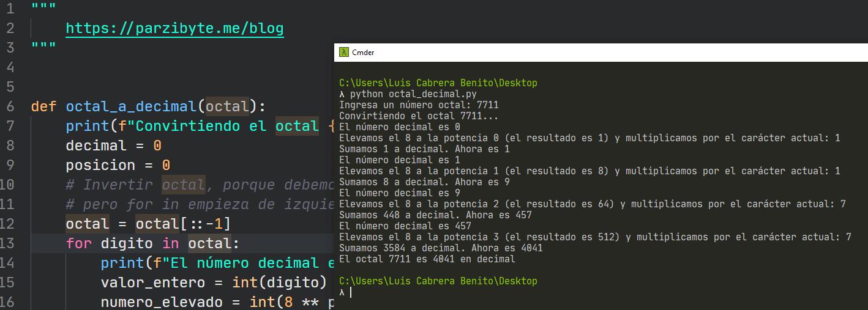Screen dimensions: 868x310
Task: Click the function name octal_a_decimal
Action: tap(131, 106)
